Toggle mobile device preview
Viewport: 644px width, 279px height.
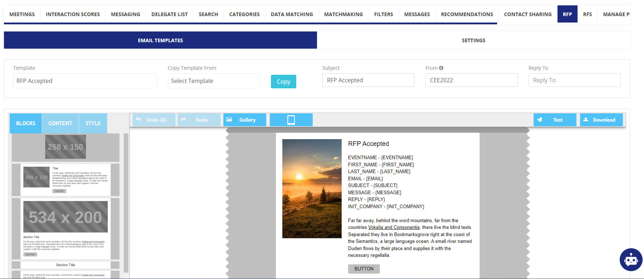click(x=291, y=120)
